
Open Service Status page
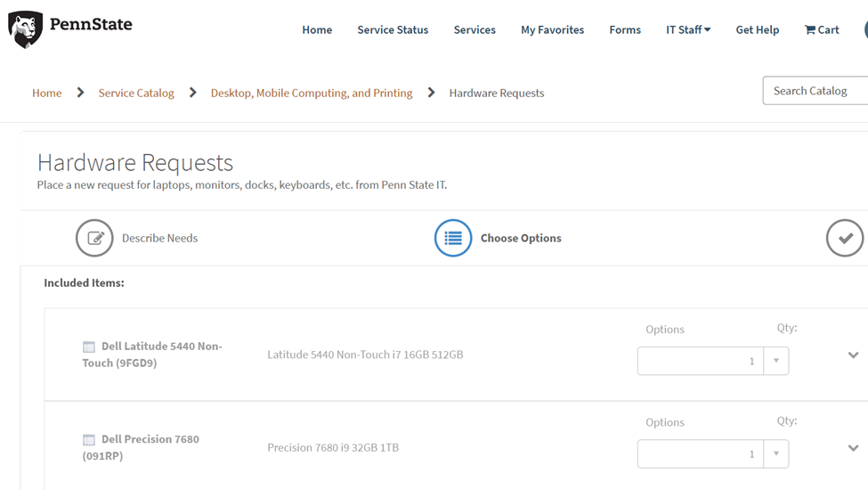[x=393, y=30]
